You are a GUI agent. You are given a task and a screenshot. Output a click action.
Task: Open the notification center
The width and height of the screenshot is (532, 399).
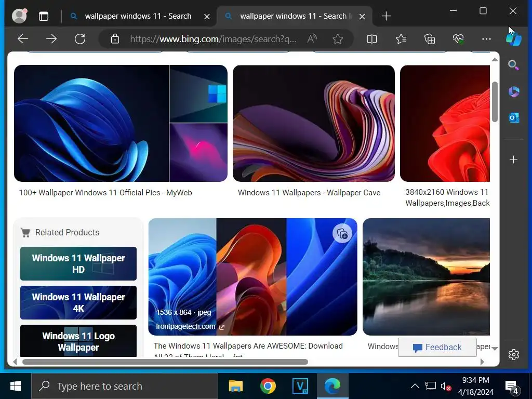(x=512, y=387)
